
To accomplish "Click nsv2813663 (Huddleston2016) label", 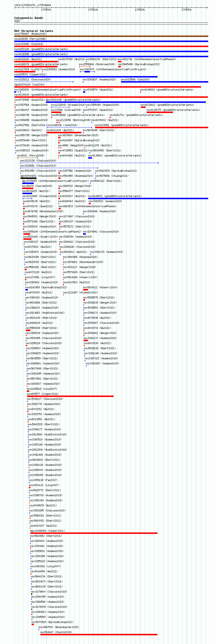I will [x=45, y=313].
